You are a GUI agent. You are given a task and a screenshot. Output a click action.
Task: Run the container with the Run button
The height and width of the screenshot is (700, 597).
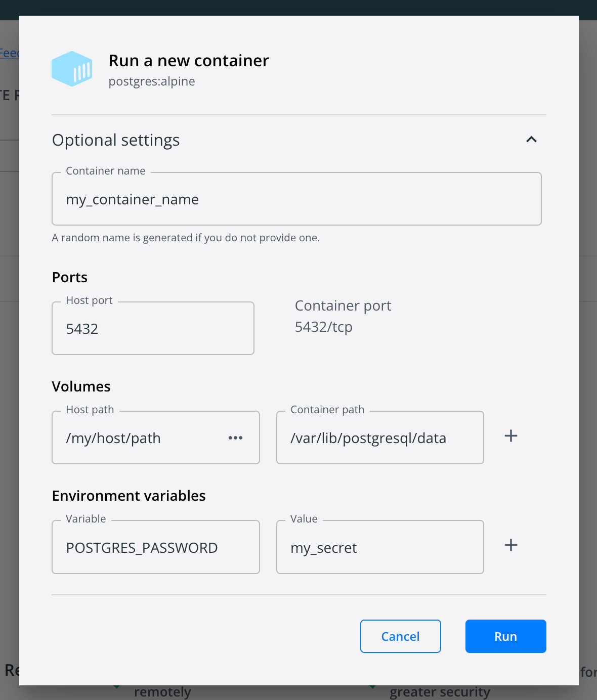tap(506, 636)
